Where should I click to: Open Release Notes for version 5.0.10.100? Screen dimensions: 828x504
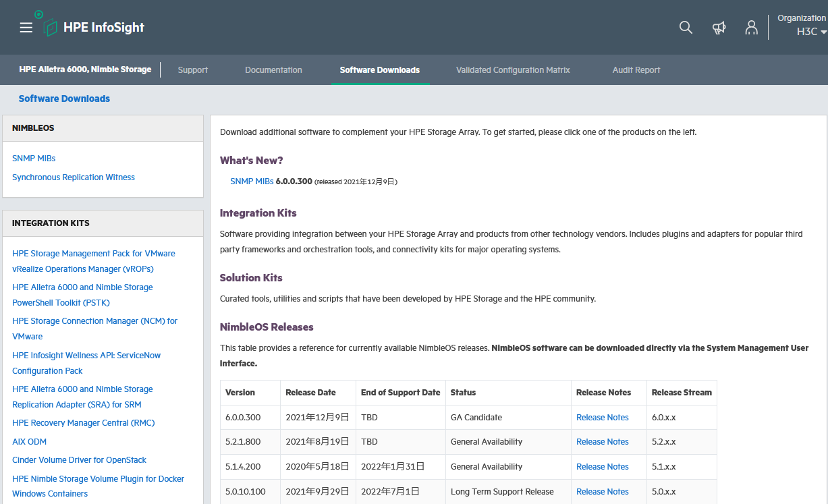coord(603,492)
